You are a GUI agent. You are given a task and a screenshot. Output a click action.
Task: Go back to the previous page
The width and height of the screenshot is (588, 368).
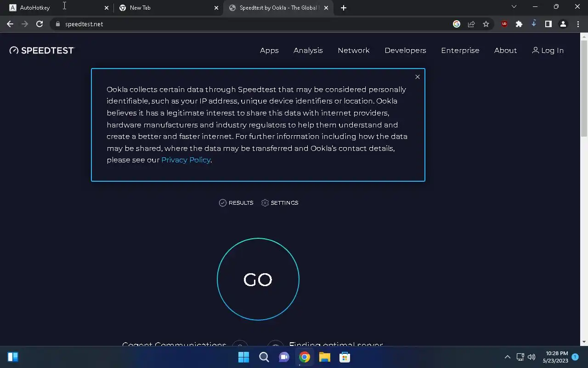(10, 24)
